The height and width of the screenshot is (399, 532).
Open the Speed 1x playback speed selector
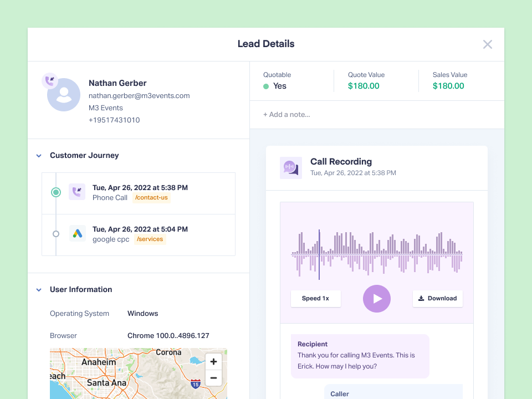[316, 298]
